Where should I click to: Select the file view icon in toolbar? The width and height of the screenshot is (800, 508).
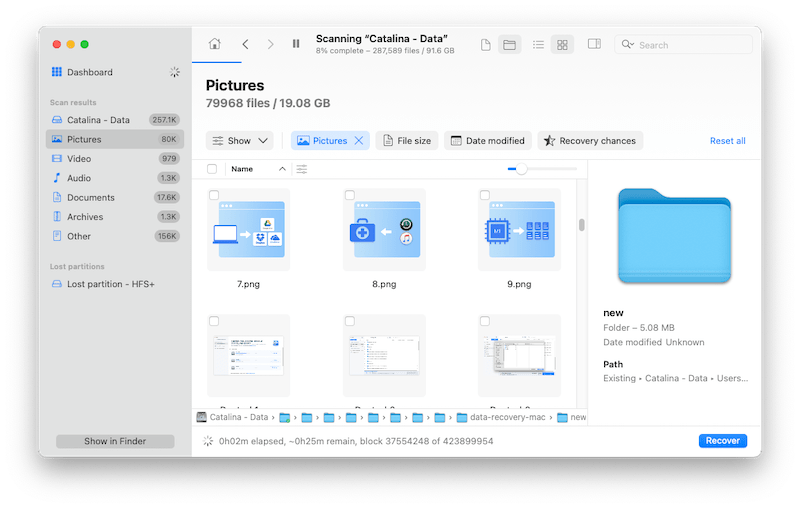pyautogui.click(x=486, y=45)
